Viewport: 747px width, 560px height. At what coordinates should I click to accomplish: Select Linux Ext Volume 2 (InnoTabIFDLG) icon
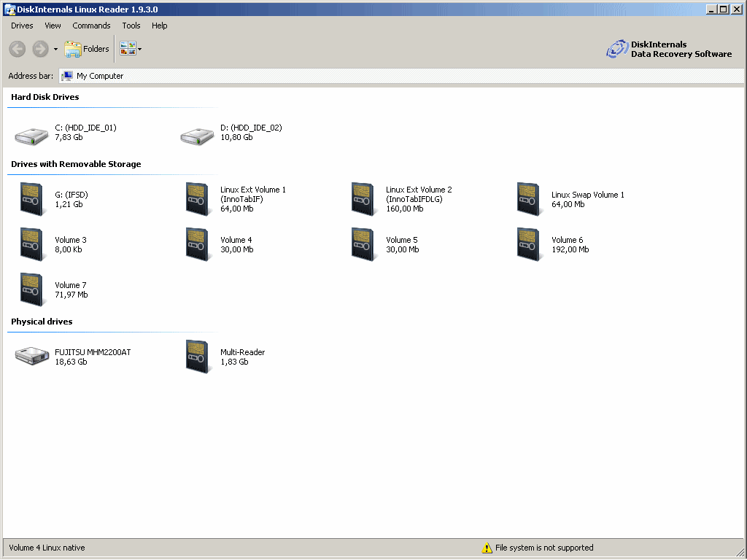[363, 199]
